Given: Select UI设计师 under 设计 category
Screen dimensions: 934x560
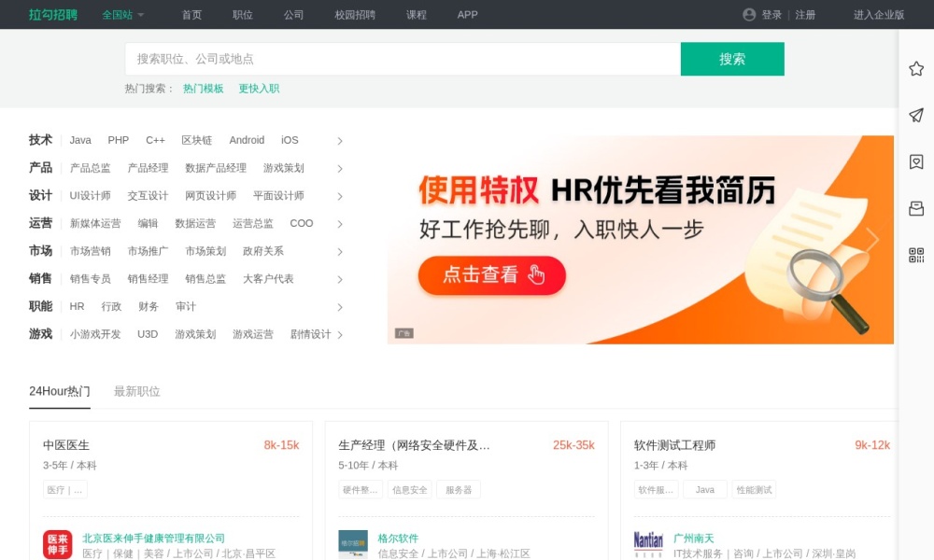Looking at the screenshot, I should point(90,196).
